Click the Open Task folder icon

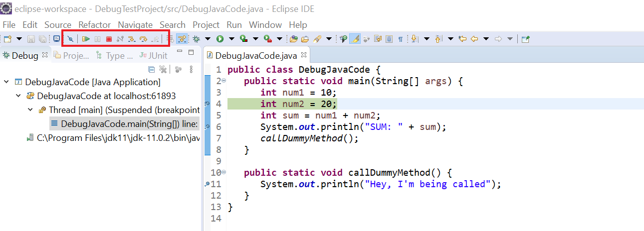pos(304,38)
